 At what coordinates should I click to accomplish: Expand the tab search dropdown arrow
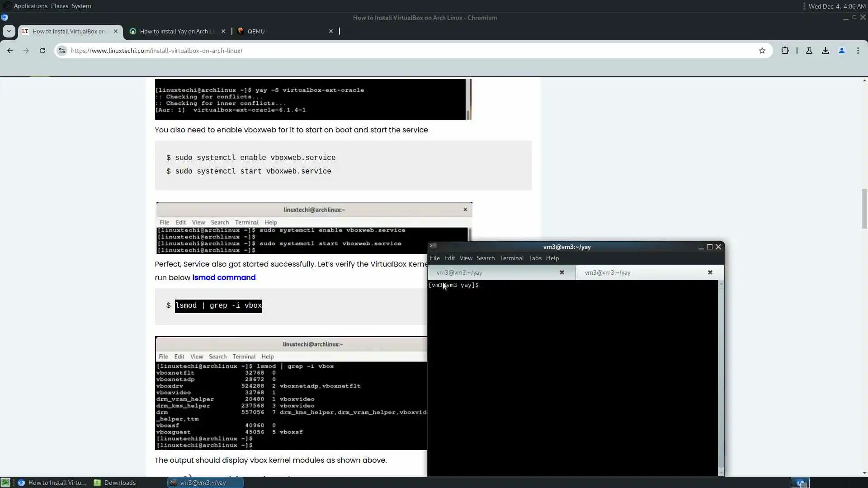pyautogui.click(x=9, y=31)
